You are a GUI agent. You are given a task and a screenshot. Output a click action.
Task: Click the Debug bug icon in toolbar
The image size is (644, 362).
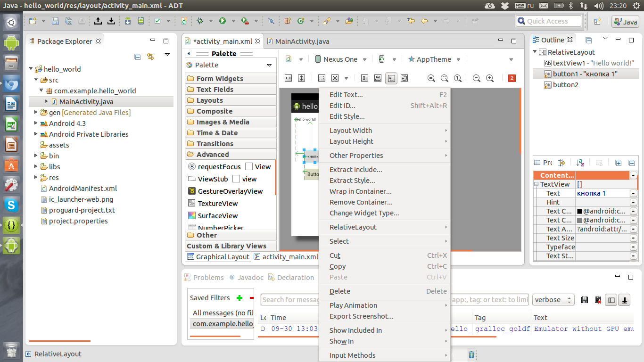[x=200, y=21]
